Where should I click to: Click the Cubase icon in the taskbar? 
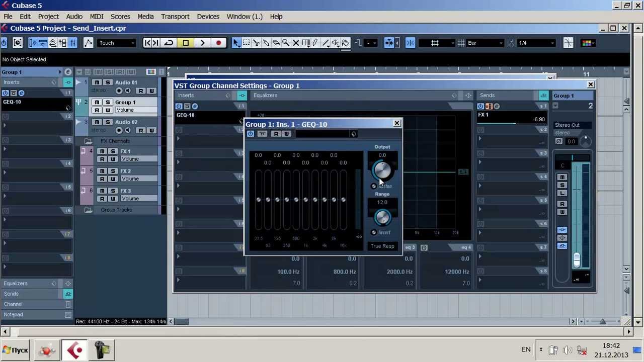click(74, 350)
